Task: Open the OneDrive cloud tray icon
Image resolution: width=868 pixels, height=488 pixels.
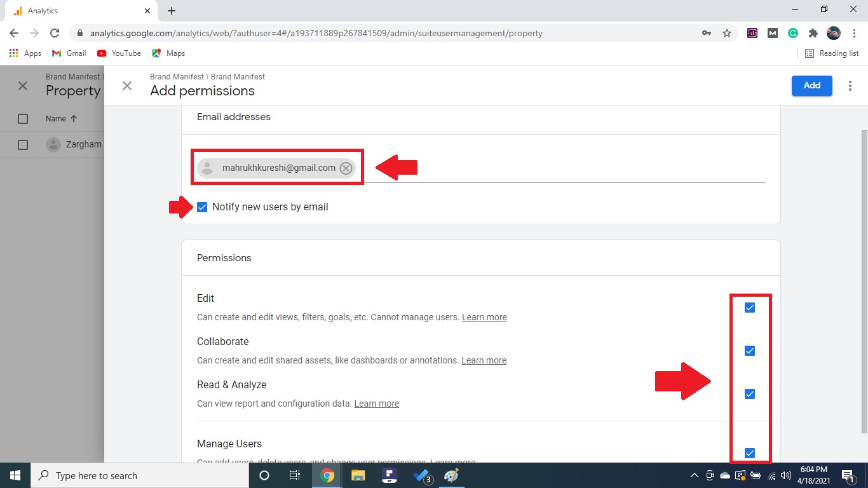Action: [725, 475]
